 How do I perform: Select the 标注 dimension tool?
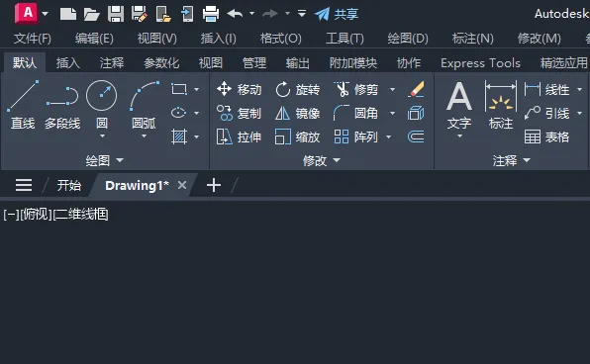501,105
